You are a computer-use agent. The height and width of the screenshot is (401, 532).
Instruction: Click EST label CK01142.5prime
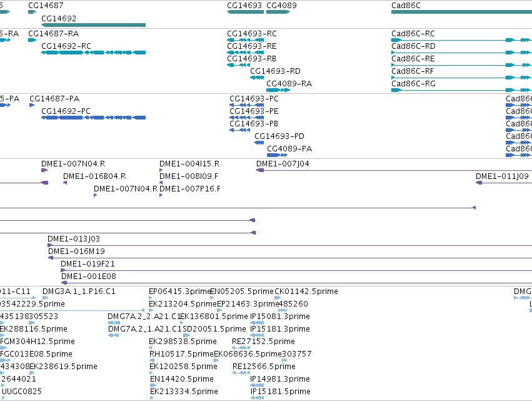point(306,292)
